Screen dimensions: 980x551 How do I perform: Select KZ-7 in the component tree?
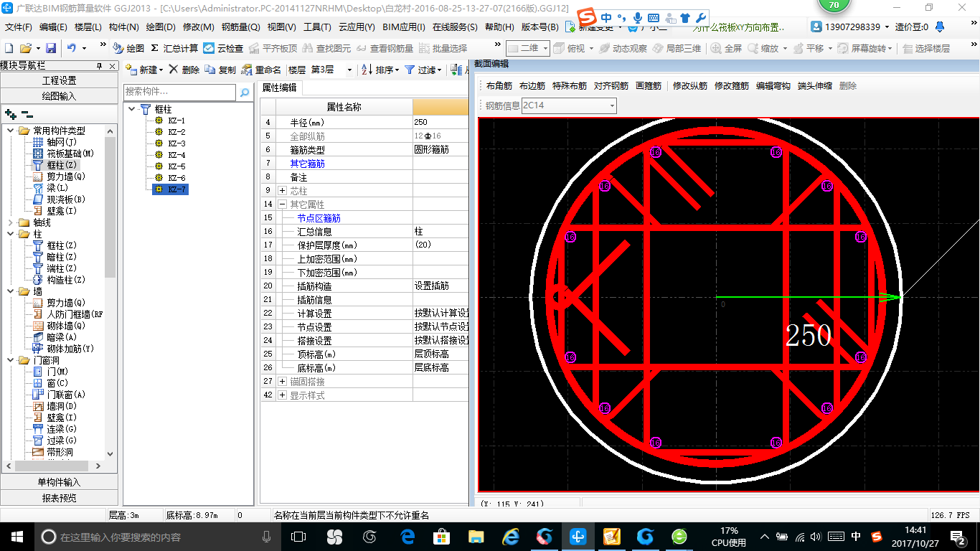(x=176, y=189)
